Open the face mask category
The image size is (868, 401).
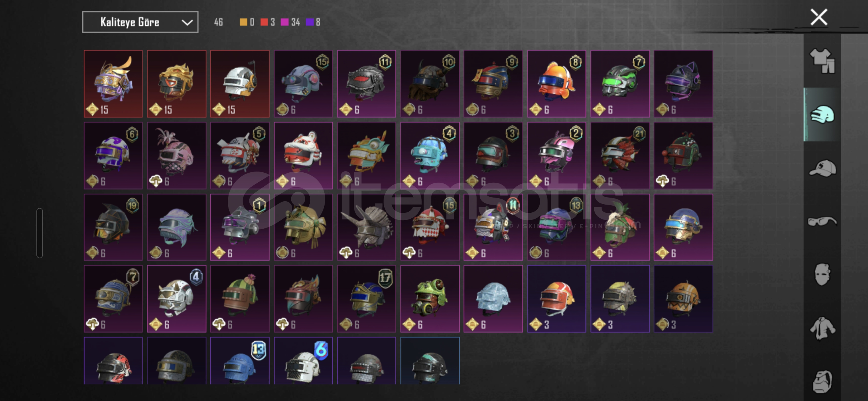pos(822,275)
